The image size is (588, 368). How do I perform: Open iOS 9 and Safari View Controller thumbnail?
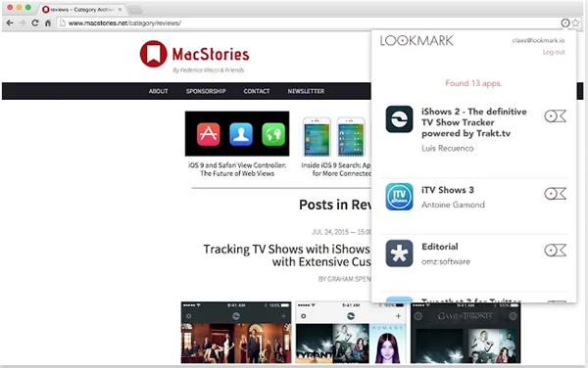(237, 134)
